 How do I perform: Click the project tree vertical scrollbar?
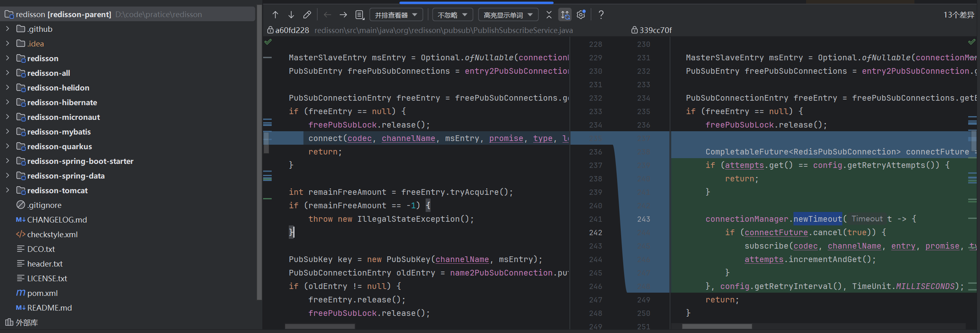[259, 153]
